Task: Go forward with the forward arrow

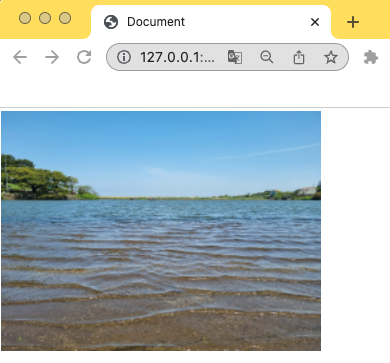Action: [x=52, y=57]
